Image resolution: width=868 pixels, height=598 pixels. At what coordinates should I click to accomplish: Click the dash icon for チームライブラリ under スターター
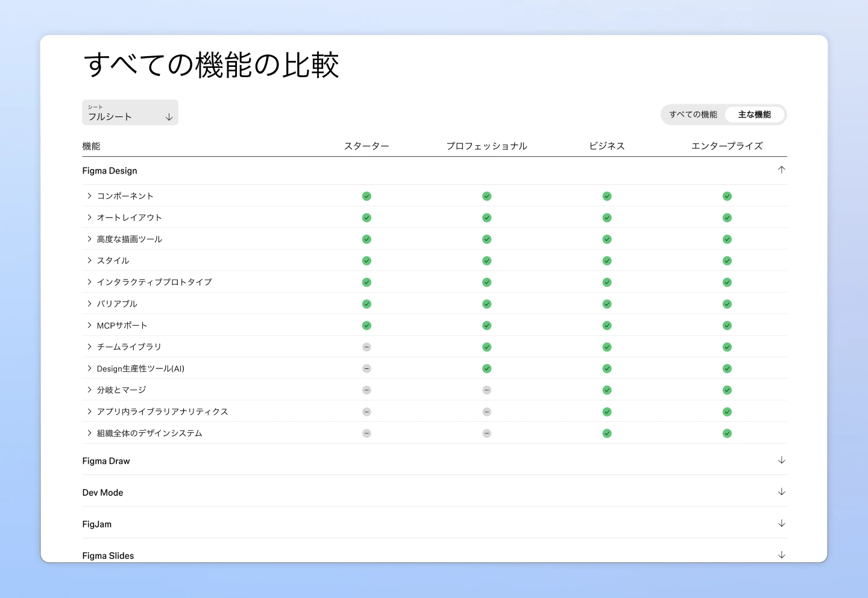[366, 347]
